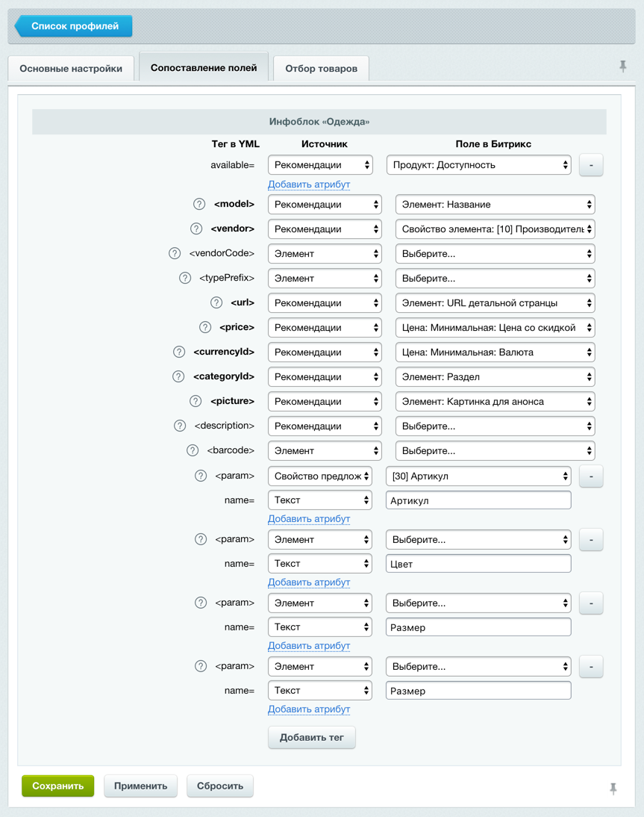Go back via 'Список профилей' button
Screen dimensions: 644x817
(x=74, y=26)
